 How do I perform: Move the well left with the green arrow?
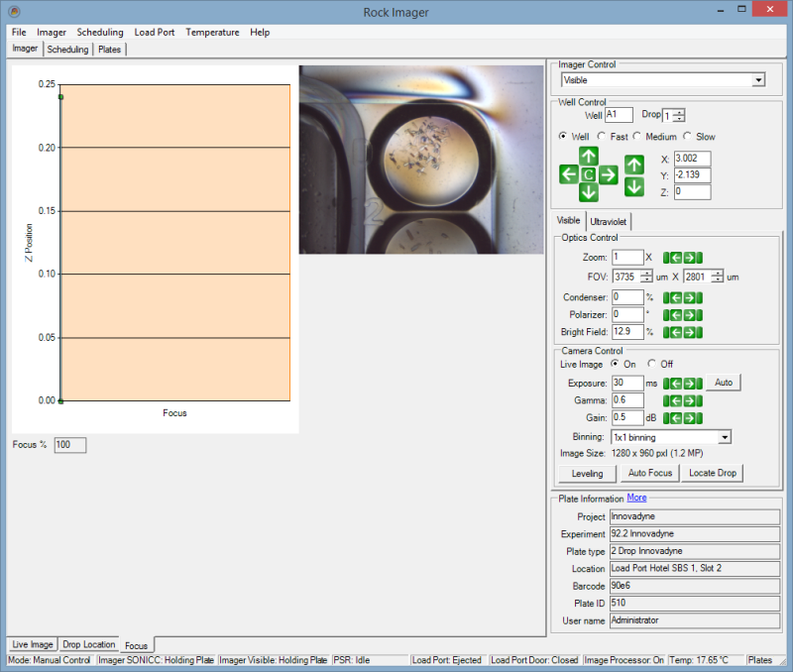569,174
